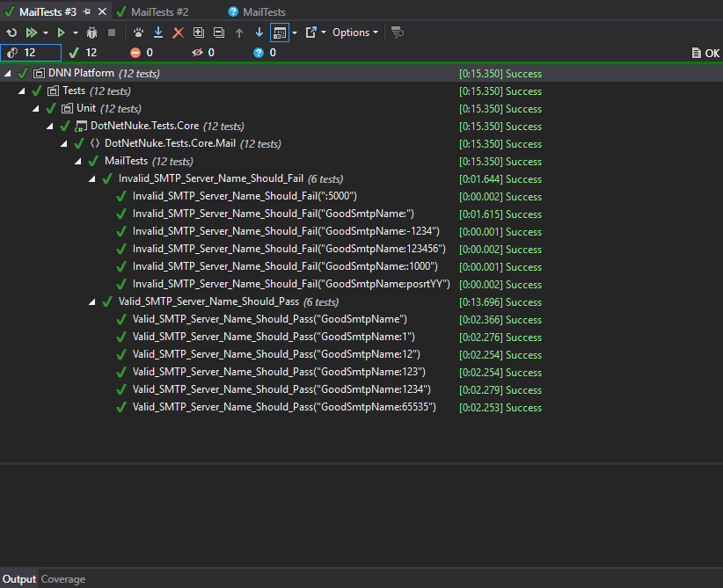Click the blue down arrow next-test icon

(259, 33)
